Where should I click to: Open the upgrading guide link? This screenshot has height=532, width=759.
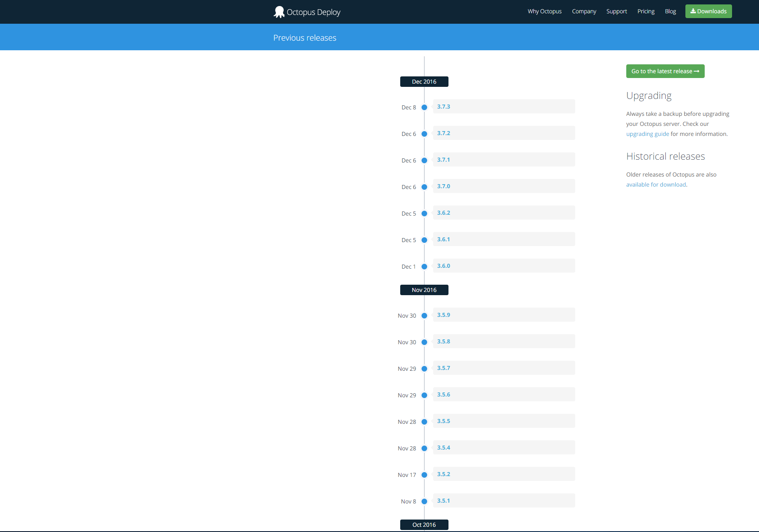(647, 134)
